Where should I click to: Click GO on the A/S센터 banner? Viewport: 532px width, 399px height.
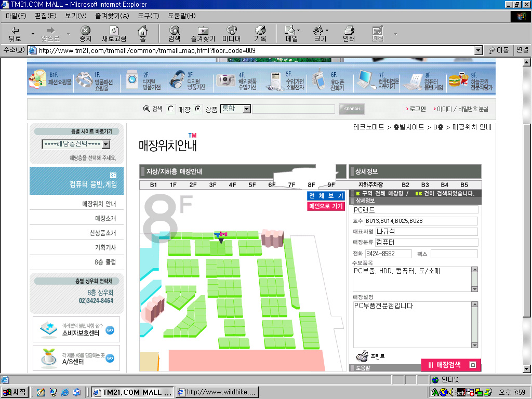[x=110, y=358]
